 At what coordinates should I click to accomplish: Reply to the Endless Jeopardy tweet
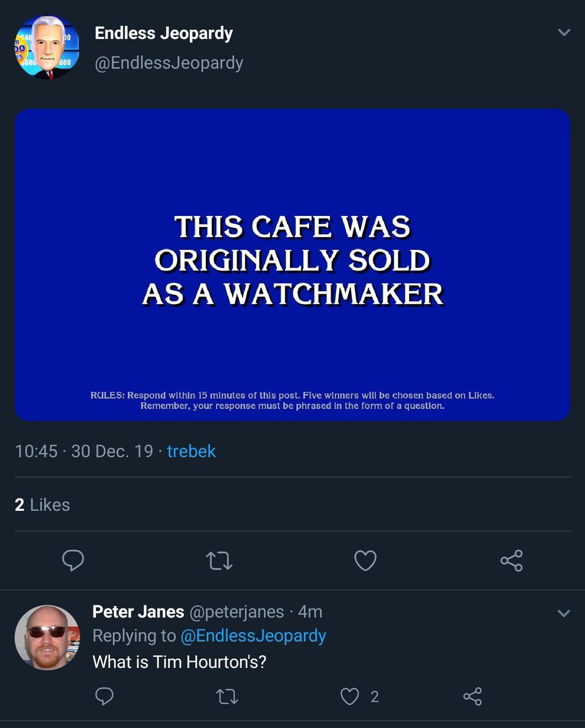pos(73,561)
